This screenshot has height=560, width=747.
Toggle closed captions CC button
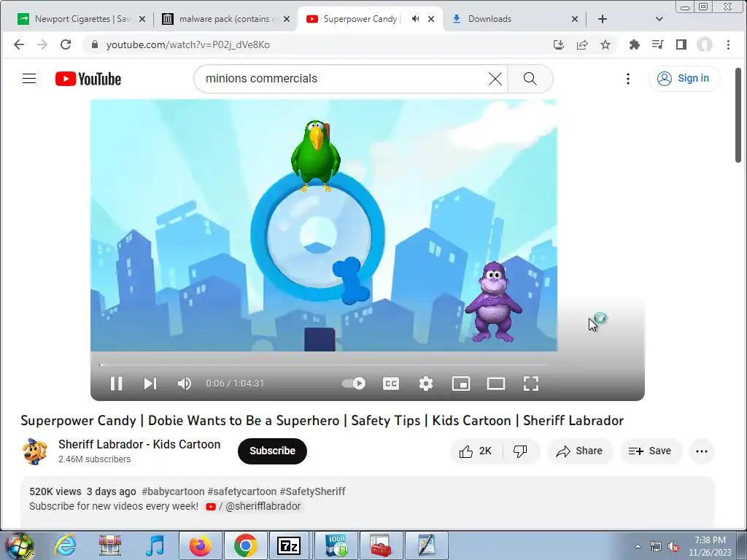click(391, 384)
